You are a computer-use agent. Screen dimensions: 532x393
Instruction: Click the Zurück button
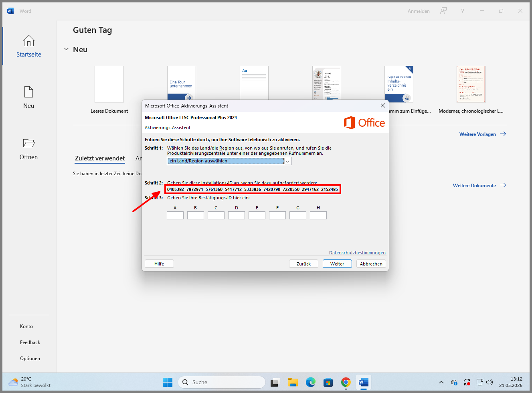pyautogui.click(x=303, y=264)
